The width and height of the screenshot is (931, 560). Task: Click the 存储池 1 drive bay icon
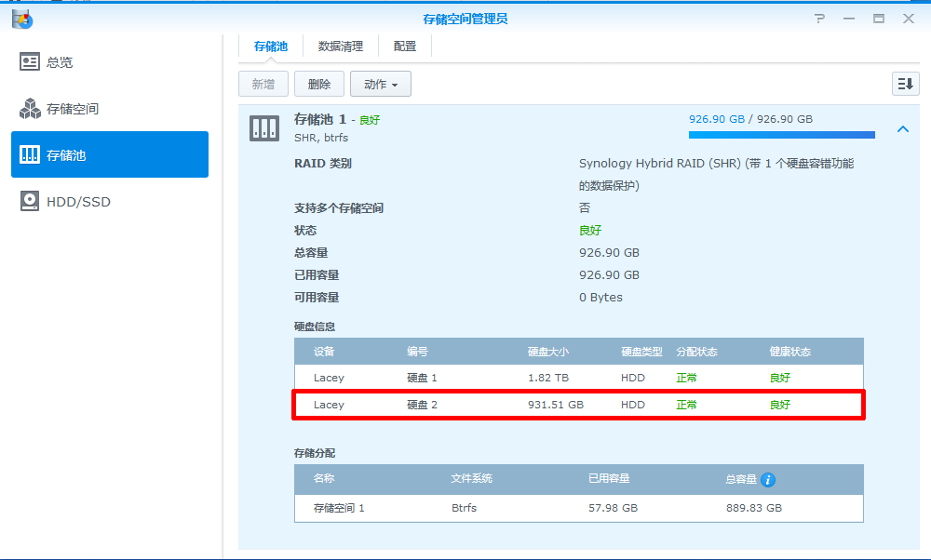click(264, 128)
